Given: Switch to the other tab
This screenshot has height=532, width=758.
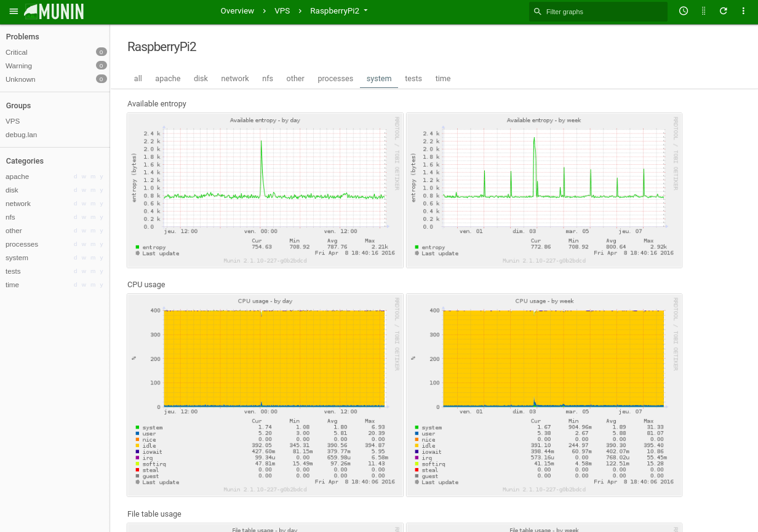Looking at the screenshot, I should (x=295, y=79).
